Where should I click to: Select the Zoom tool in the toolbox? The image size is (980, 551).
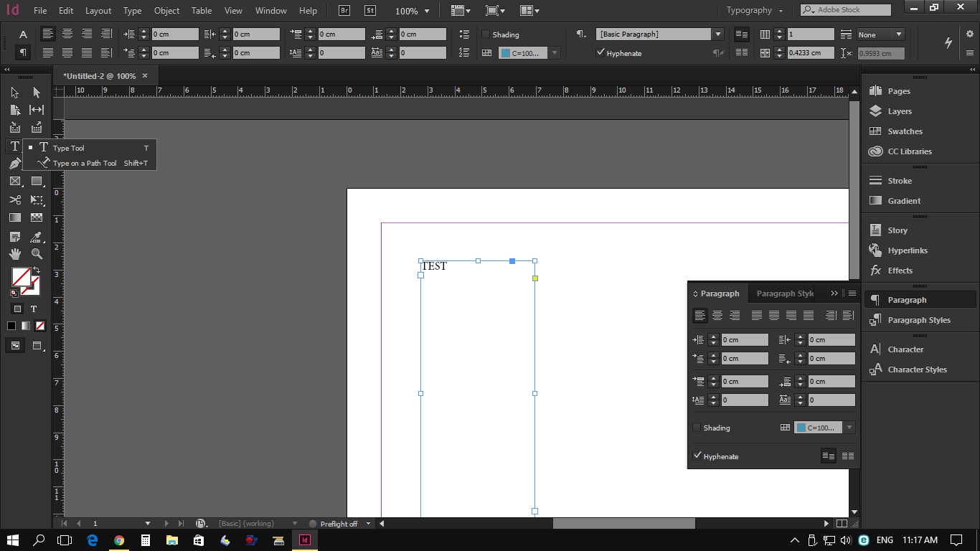(37, 254)
